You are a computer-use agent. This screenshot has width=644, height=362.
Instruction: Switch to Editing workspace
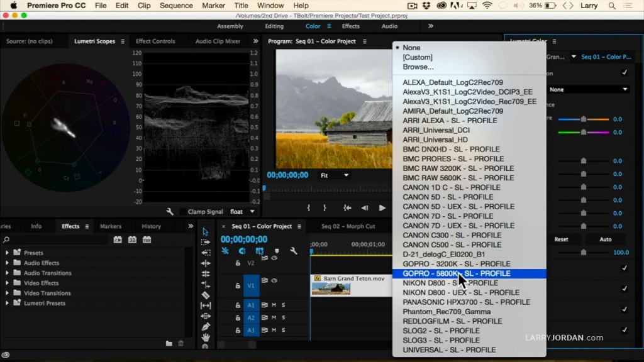click(274, 26)
